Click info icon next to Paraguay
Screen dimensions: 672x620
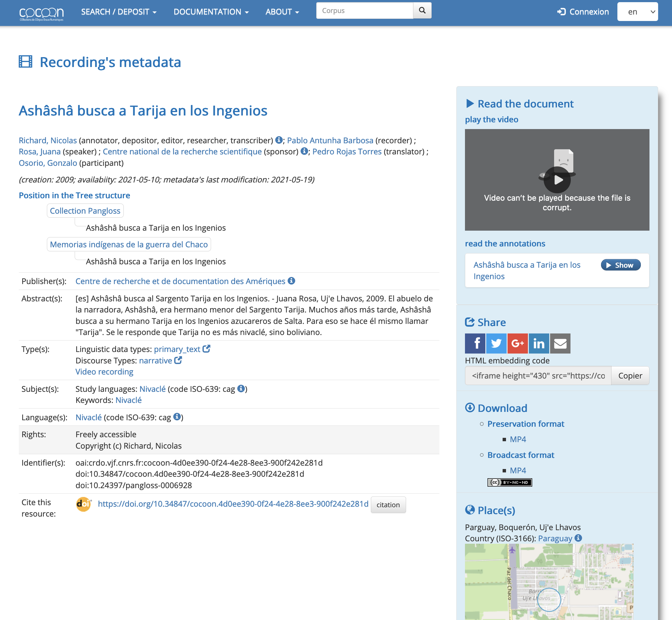[x=579, y=538]
